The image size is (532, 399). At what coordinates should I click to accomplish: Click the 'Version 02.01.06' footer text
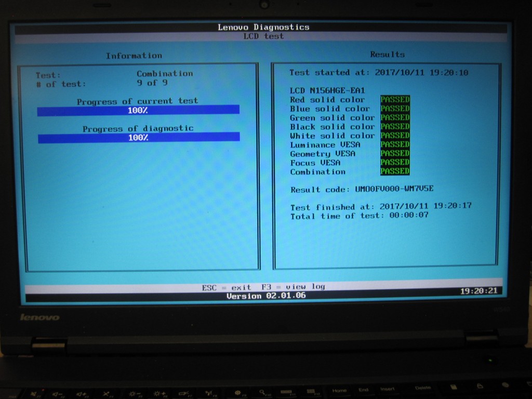(266, 296)
